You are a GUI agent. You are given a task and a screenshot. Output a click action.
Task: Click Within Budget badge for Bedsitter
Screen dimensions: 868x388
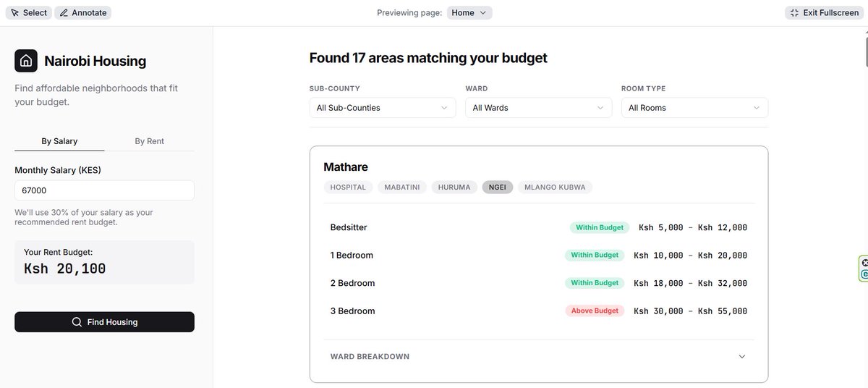[x=600, y=227]
